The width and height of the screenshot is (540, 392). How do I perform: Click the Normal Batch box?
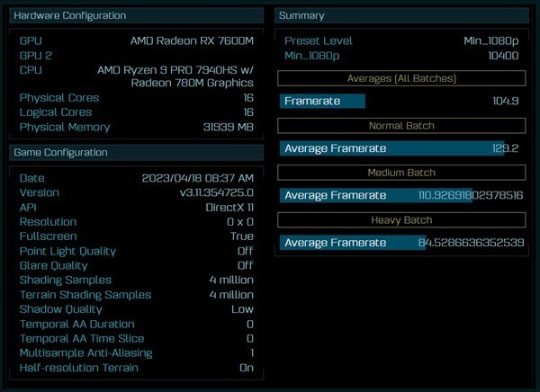401,126
